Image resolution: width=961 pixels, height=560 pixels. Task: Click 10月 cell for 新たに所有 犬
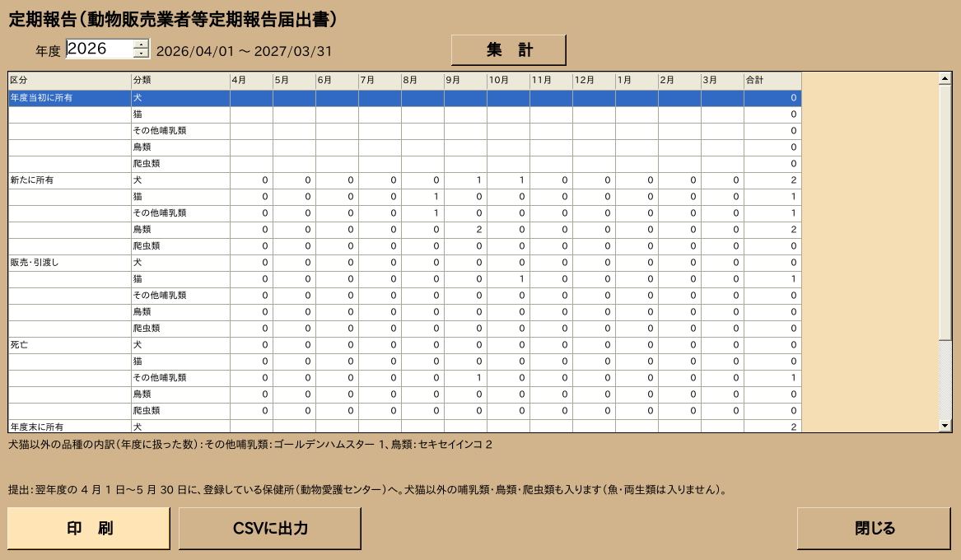(509, 180)
